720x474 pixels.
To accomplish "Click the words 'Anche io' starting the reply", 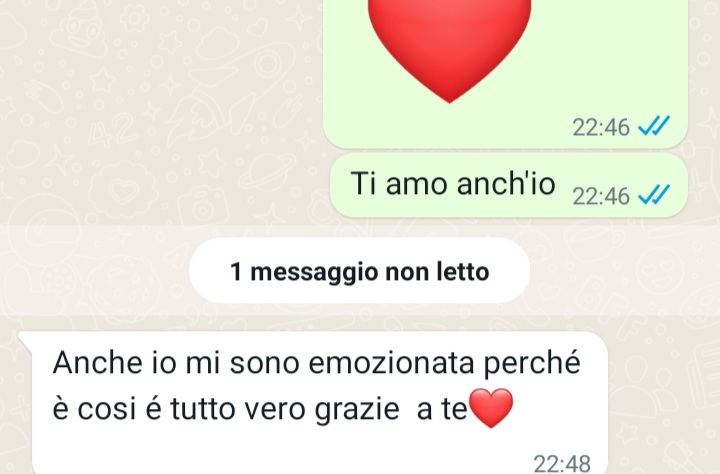I will coord(114,363).
